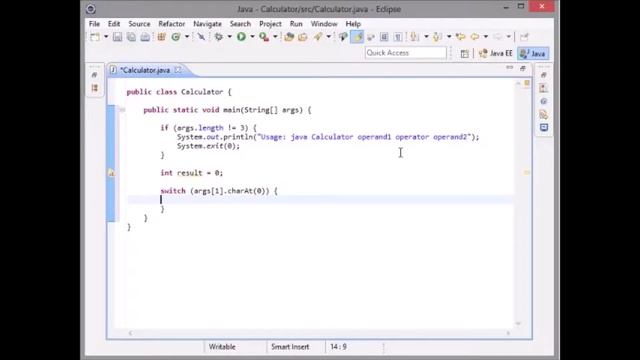Image resolution: width=640 pixels, height=360 pixels.
Task: Toggle the highlighted Mark Occurrences button
Action: (x=357, y=37)
